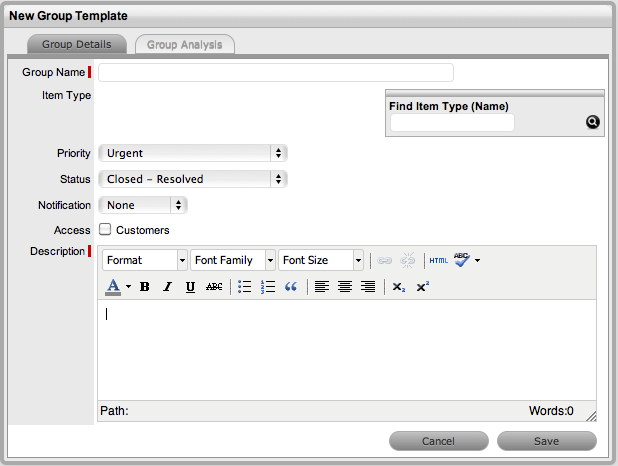
Task: Open the Font Family dropdown
Action: 234,260
